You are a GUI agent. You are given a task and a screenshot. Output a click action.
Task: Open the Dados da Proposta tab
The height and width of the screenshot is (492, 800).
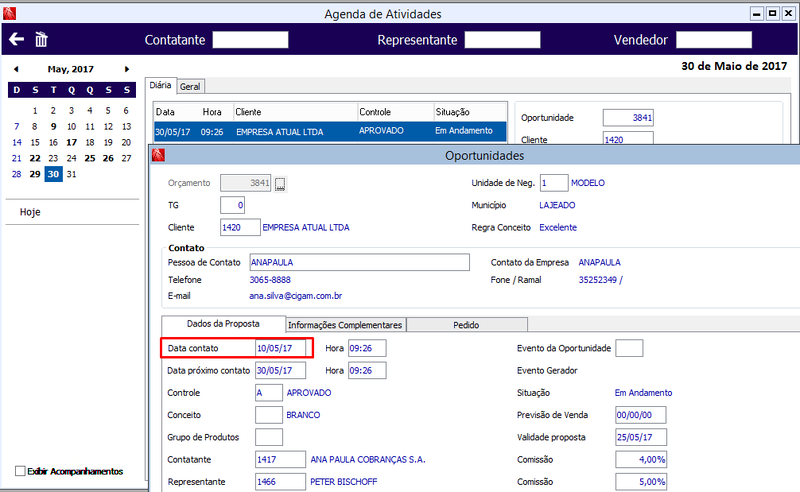(x=223, y=324)
